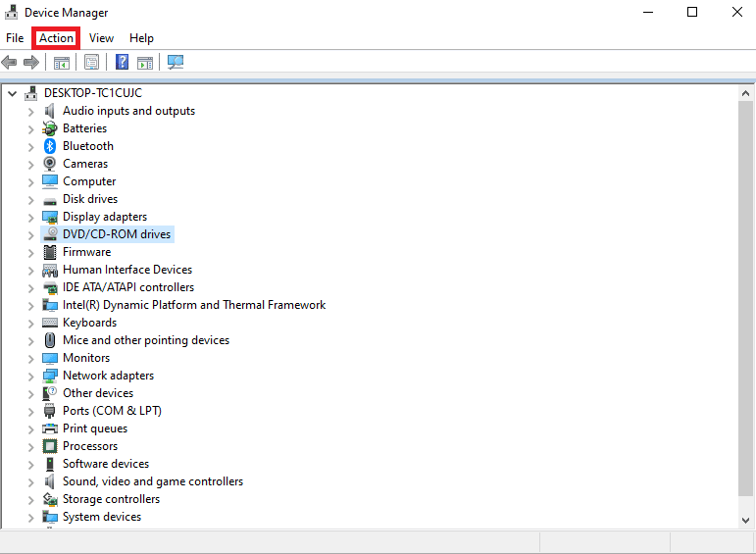Select the DESKTOP-TC1CUJC computer name
Screen dimensions: 756x554
[x=93, y=93]
